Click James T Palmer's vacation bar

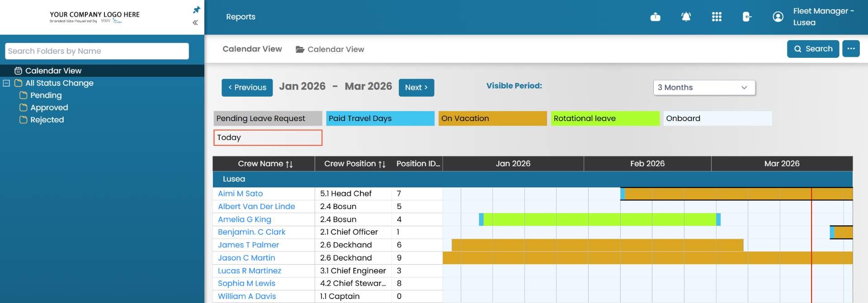598,245
